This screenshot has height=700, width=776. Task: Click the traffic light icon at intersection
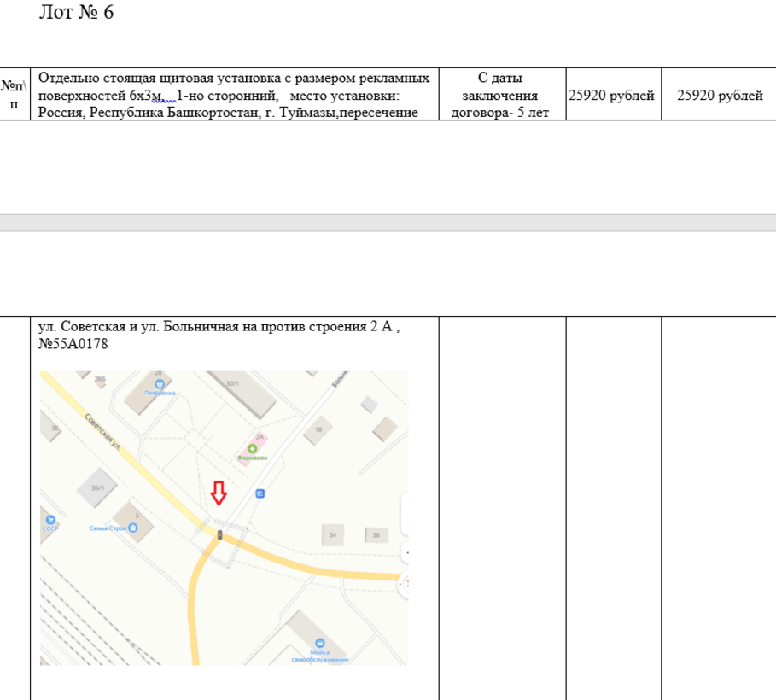coord(220,534)
